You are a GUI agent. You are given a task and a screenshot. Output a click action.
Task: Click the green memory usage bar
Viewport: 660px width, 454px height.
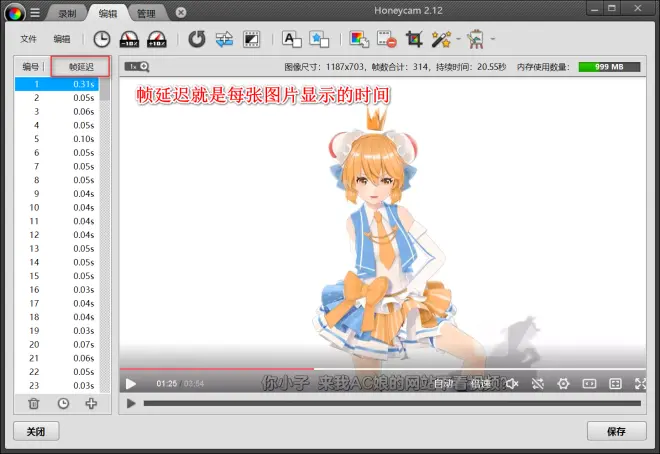609,66
